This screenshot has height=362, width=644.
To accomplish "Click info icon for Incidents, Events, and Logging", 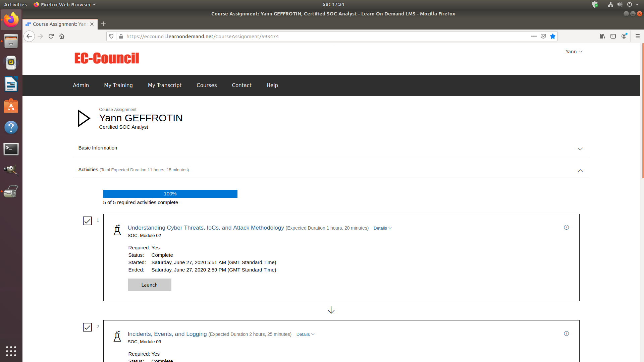I will tap(567, 334).
